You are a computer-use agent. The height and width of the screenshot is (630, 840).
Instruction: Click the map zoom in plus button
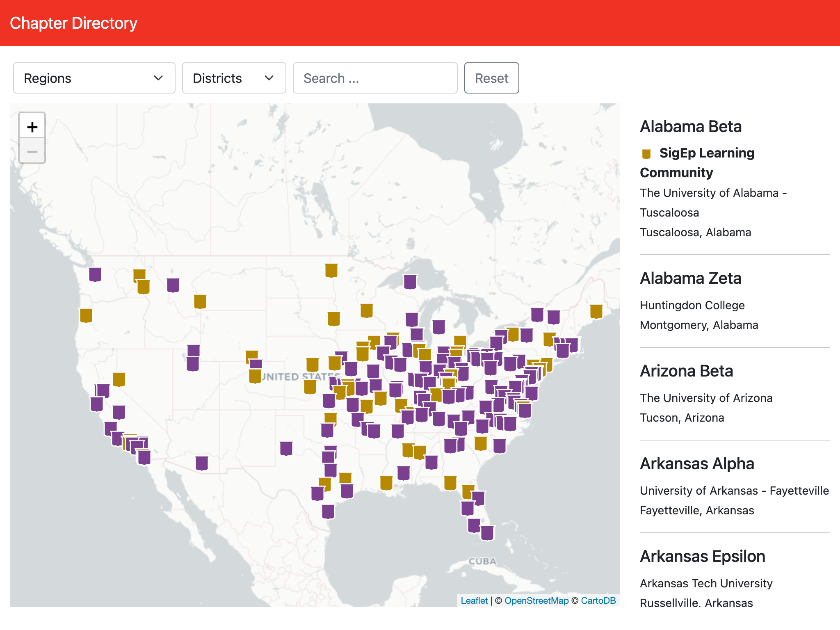tap(32, 127)
